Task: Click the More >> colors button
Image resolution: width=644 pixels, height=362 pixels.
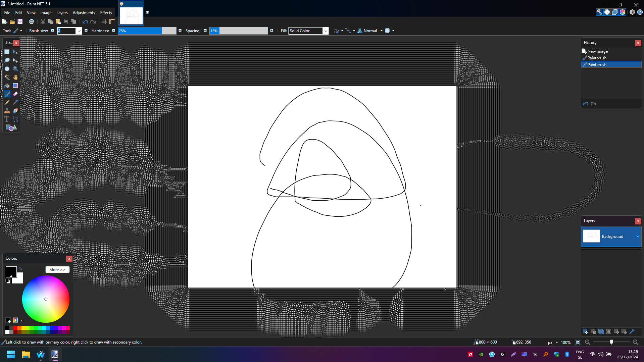Action: [57, 270]
